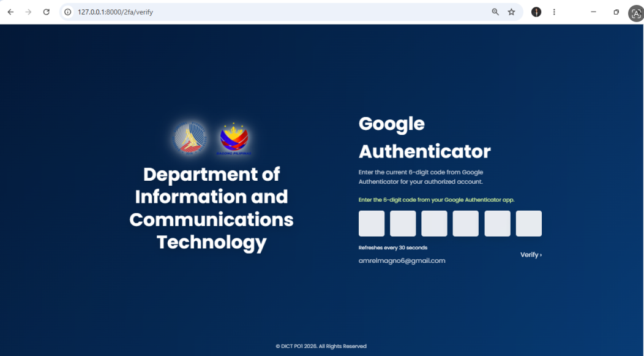This screenshot has height=356, width=644.
Task: Click the browser forward arrow
Action: click(x=28, y=12)
